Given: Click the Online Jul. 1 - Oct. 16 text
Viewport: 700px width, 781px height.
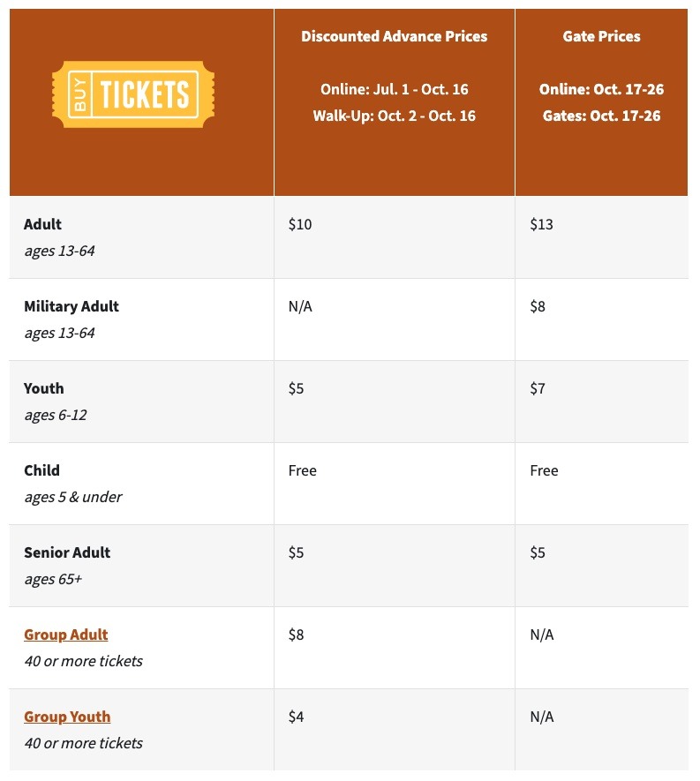Looking at the screenshot, I should [394, 89].
